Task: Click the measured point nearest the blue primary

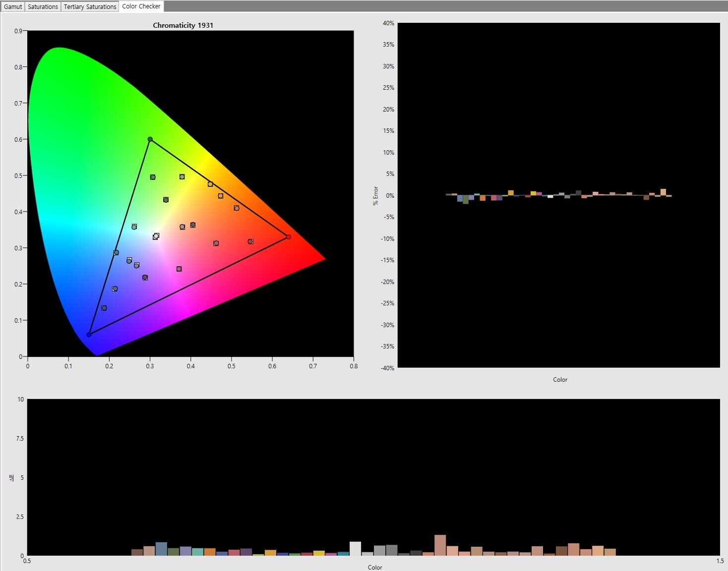Action: (104, 308)
